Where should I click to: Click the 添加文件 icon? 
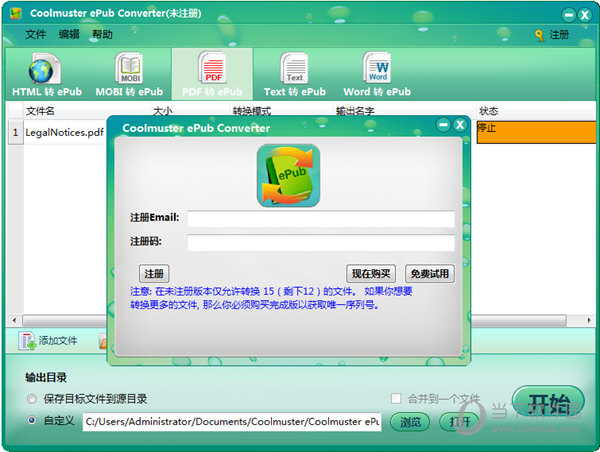(x=27, y=341)
